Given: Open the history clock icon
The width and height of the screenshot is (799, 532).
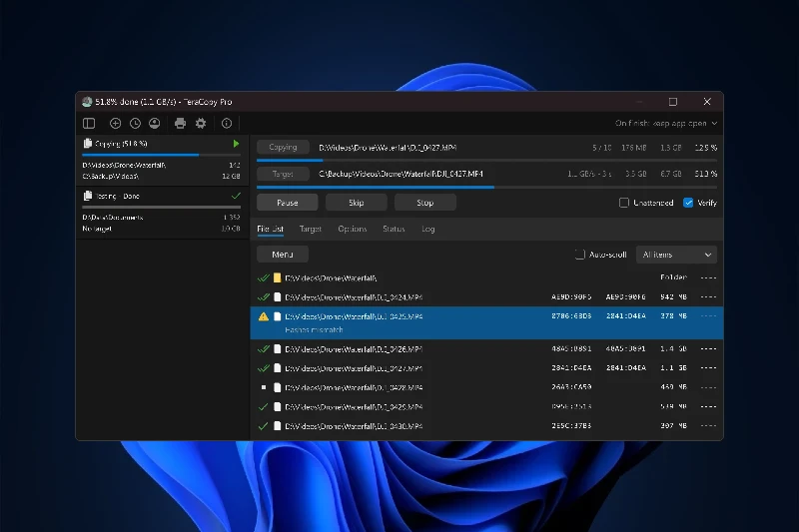Looking at the screenshot, I should (x=135, y=123).
